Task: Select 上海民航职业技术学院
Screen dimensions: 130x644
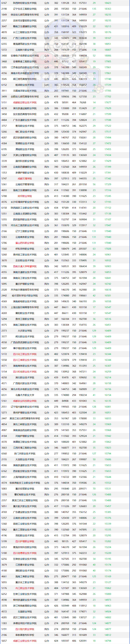Action: 25,477
